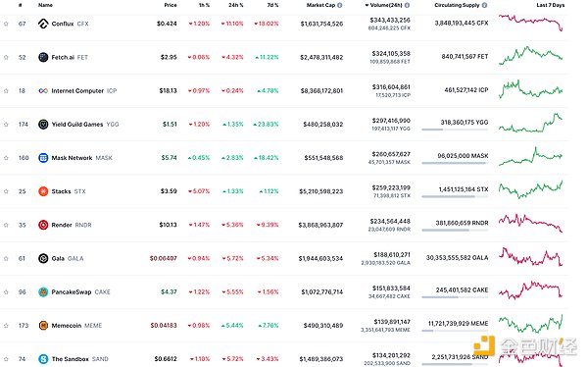Sort by Volume(24h) column arrow
The width and height of the screenshot is (588, 367).
click(367, 5)
